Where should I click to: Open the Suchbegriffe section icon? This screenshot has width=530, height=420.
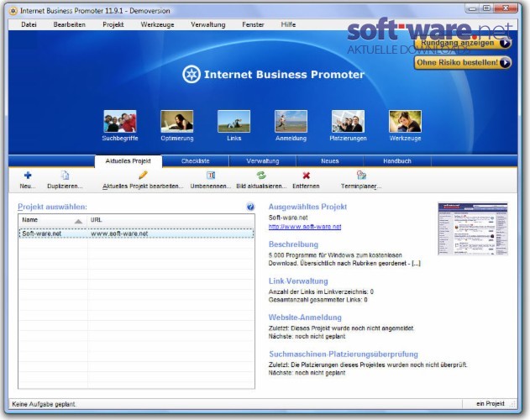[120, 122]
